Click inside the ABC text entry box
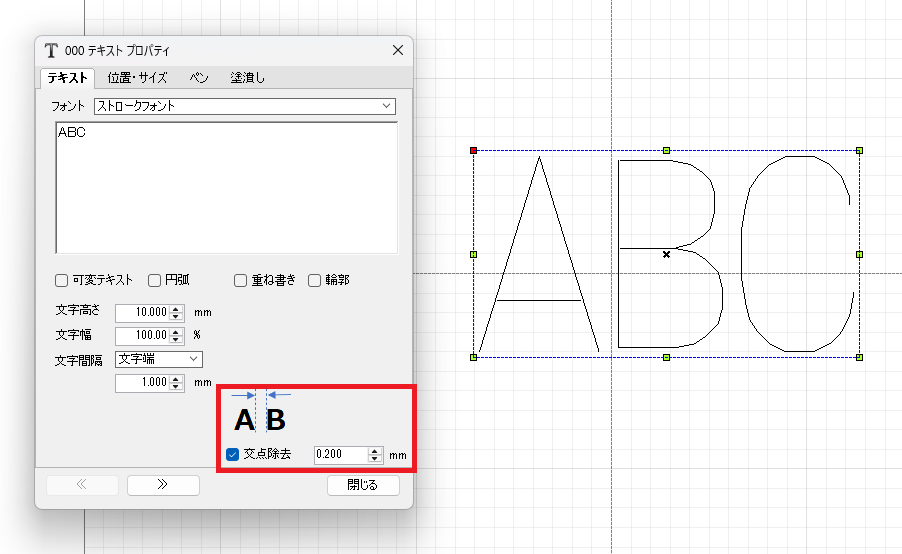Image resolution: width=902 pixels, height=554 pixels. coord(227,188)
